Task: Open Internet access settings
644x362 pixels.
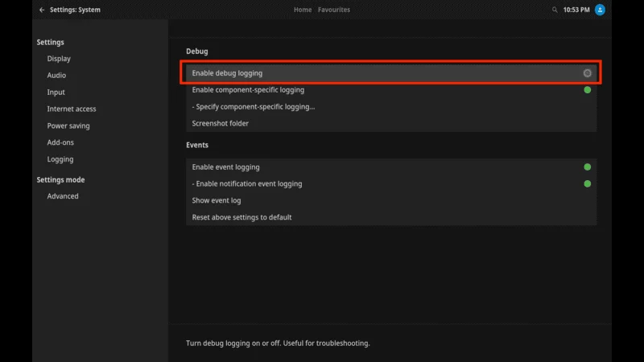Action: 72,109
